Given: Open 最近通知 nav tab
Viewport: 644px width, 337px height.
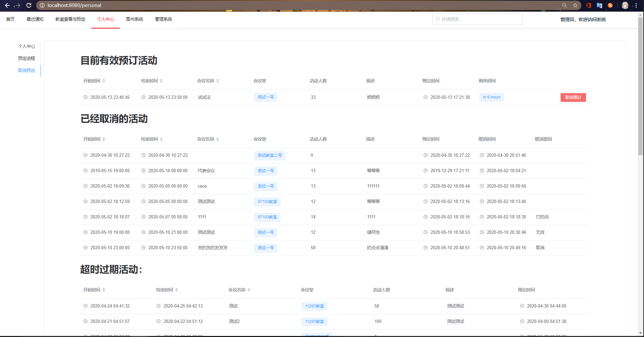Looking at the screenshot, I should [35, 19].
